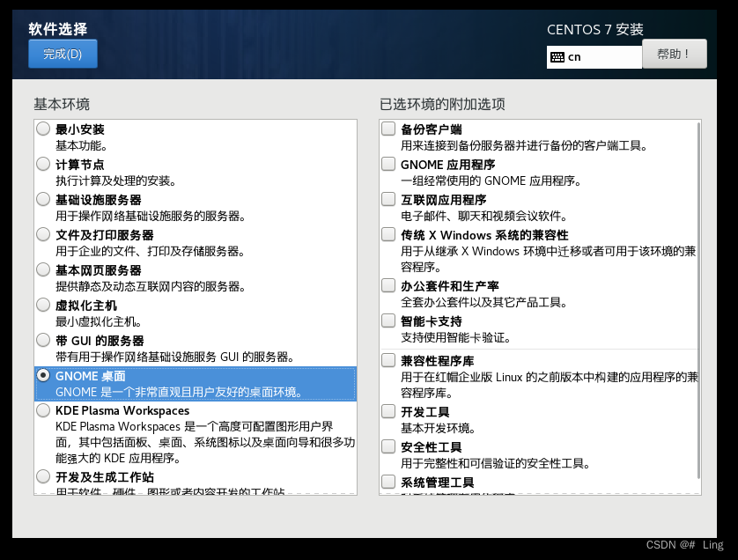Select 带 GUI 的服务器 radio button
738x560 pixels.
click(x=43, y=340)
